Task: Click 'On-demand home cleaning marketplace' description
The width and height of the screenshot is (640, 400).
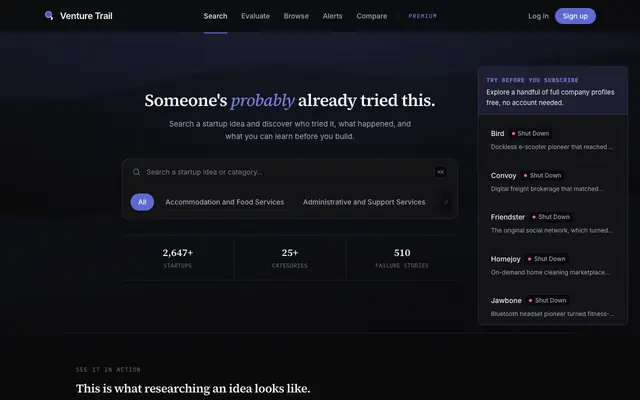Action: click(550, 273)
